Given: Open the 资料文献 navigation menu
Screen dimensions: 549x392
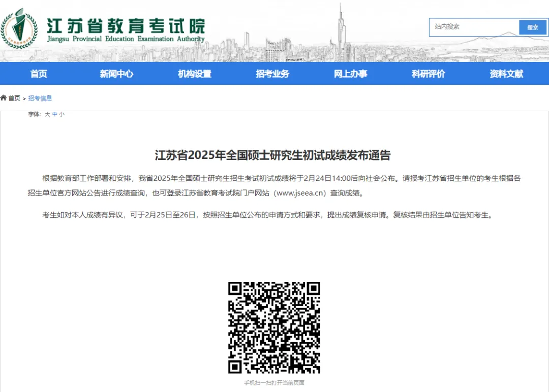Looking at the screenshot, I should pyautogui.click(x=506, y=74).
